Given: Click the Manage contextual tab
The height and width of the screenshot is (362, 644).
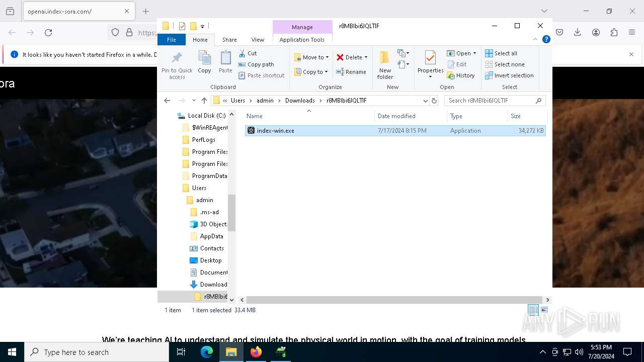Looking at the screenshot, I should pyautogui.click(x=302, y=27).
